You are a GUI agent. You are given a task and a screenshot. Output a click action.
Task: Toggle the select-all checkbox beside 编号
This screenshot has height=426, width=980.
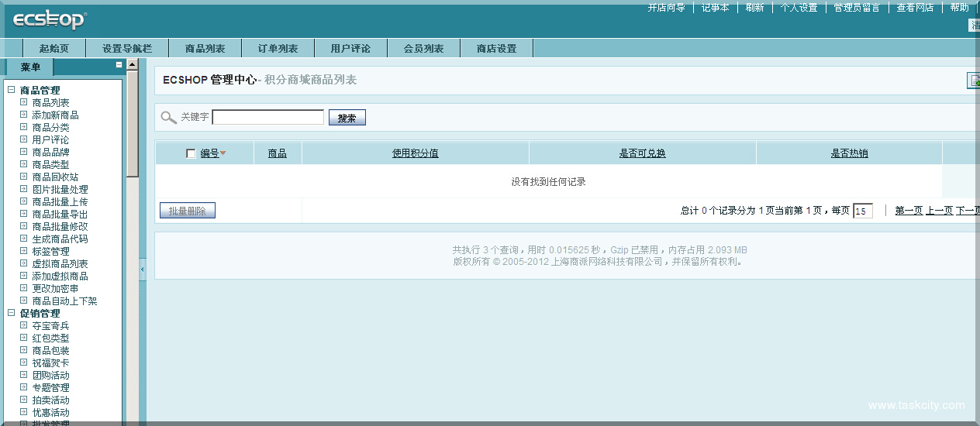[x=192, y=153]
